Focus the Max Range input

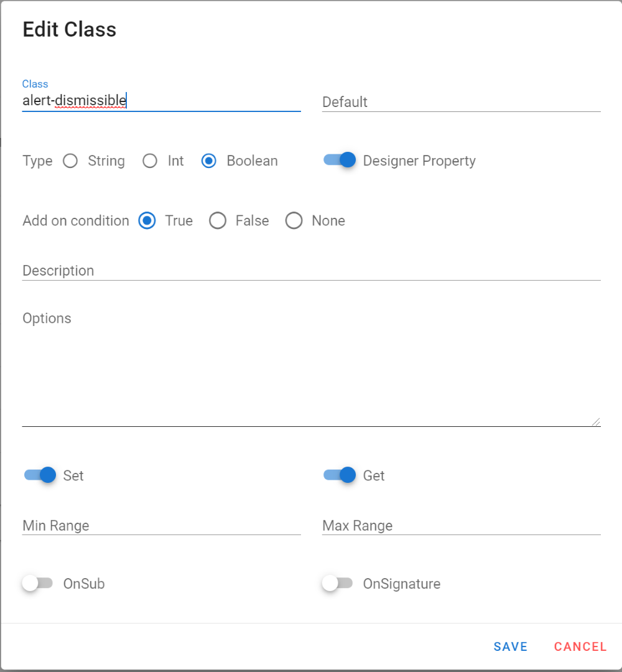point(461,526)
